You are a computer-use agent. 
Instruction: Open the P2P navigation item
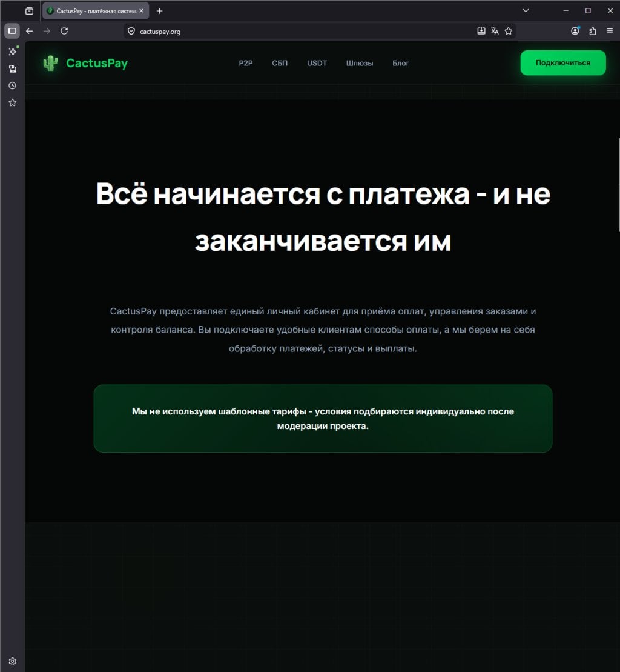coord(246,63)
